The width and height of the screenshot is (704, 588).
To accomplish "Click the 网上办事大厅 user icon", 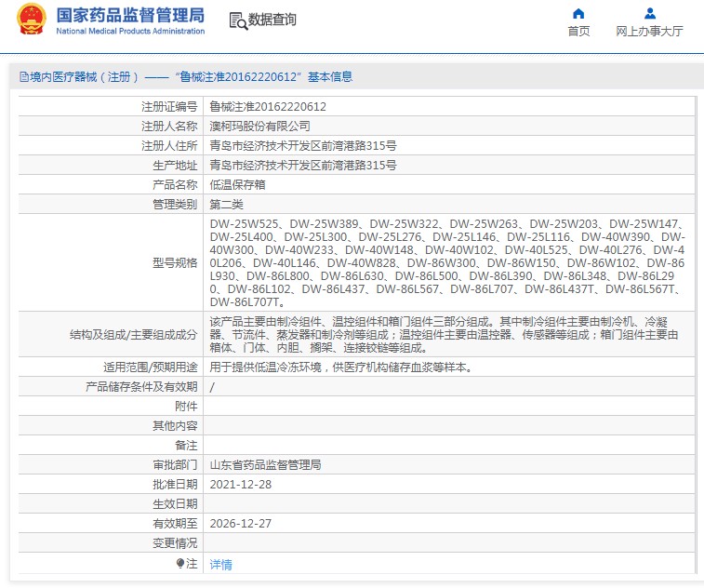I will pyautogui.click(x=649, y=13).
